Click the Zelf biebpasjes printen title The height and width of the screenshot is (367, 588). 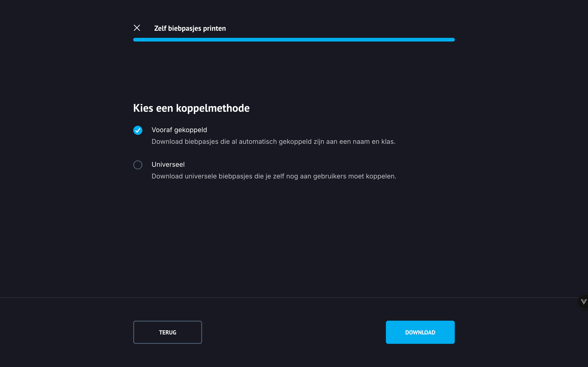tap(190, 28)
